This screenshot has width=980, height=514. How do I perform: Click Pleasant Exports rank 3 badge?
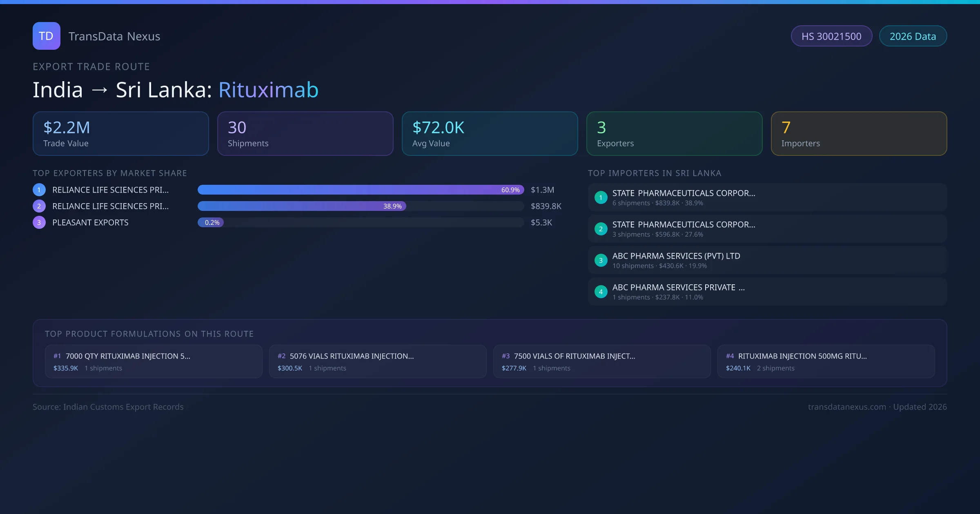(39, 222)
